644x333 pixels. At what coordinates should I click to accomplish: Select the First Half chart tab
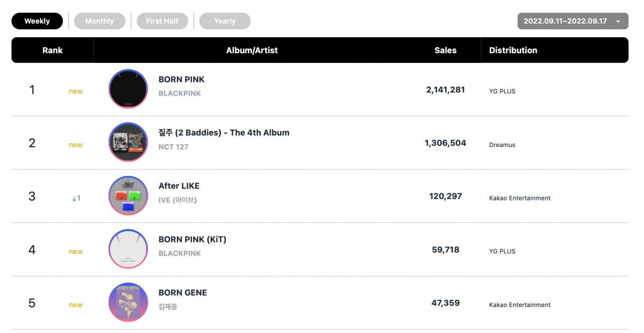[162, 21]
